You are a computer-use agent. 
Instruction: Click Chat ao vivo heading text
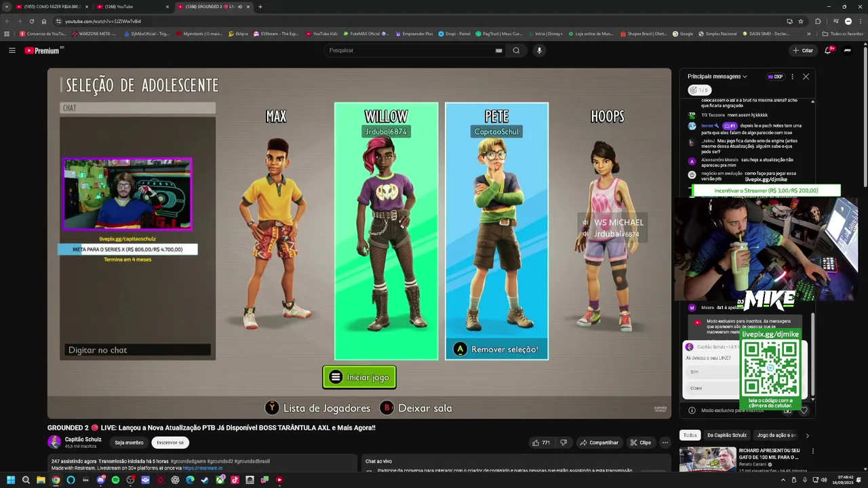379,461
